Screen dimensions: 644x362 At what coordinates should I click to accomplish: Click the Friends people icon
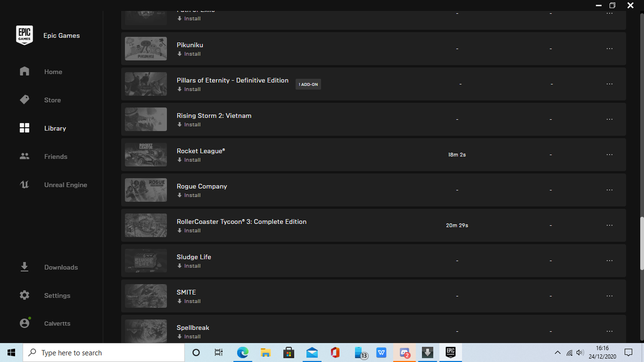(24, 156)
